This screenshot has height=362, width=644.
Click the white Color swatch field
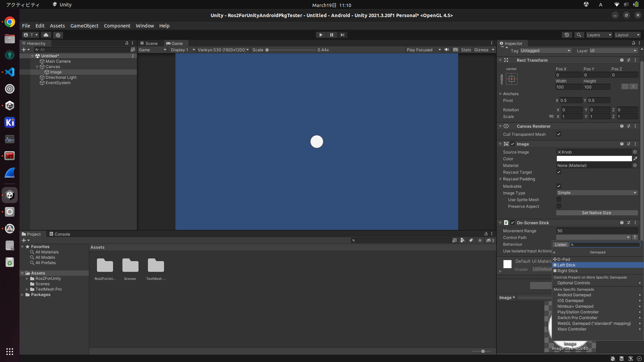(594, 159)
